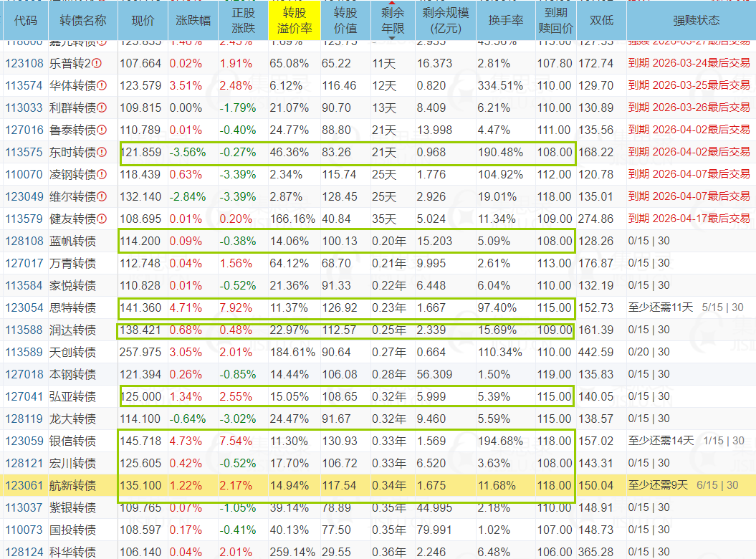Click the exclamation icon beside 利群转债
This screenshot has height=559, width=756.
pos(102,108)
